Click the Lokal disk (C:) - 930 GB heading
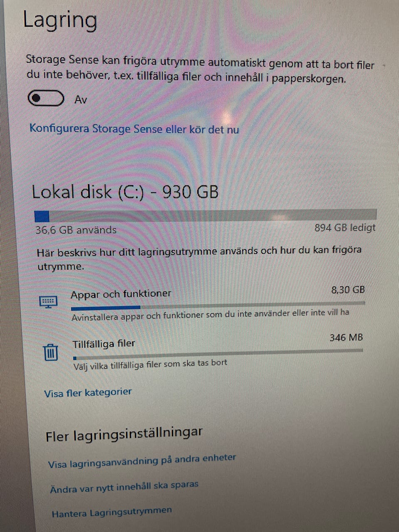The image size is (399, 532). [x=125, y=192]
